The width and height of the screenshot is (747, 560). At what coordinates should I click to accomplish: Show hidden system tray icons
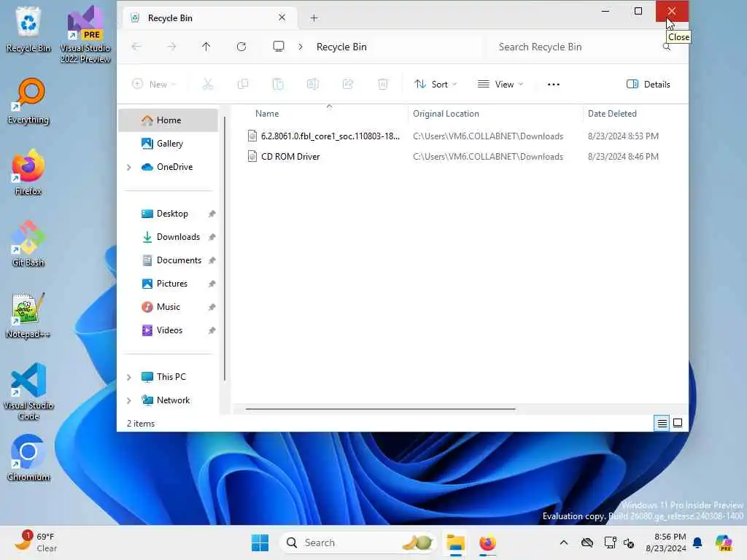(564, 542)
